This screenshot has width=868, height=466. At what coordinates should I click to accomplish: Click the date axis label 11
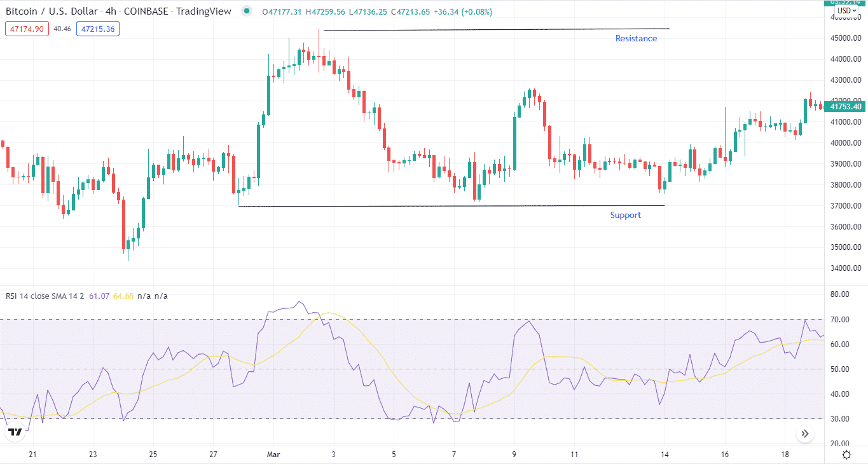pyautogui.click(x=574, y=455)
